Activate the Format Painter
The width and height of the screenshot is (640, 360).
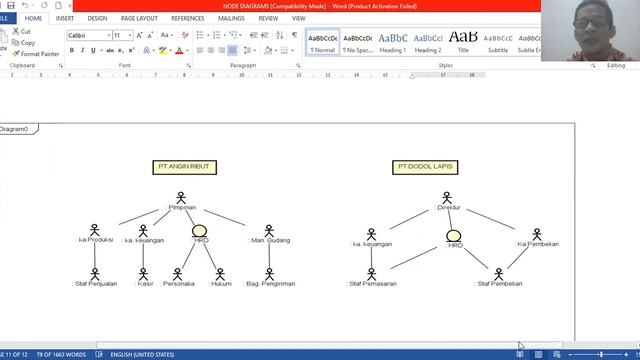pyautogui.click(x=36, y=54)
